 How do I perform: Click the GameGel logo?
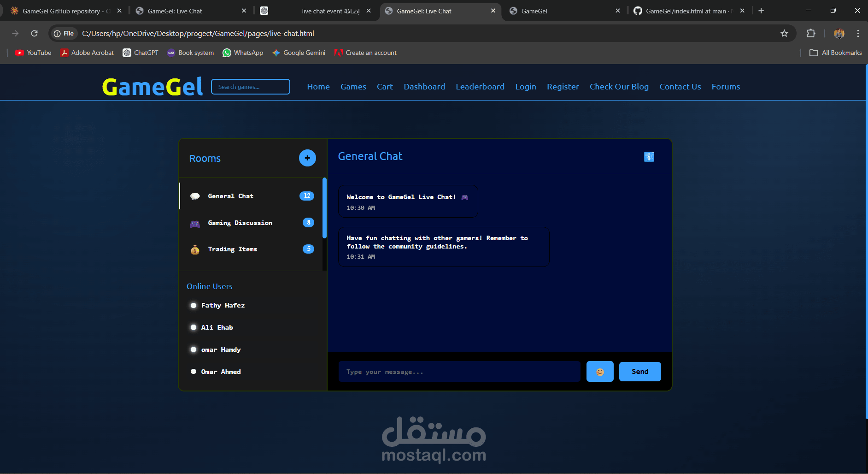coord(152,87)
